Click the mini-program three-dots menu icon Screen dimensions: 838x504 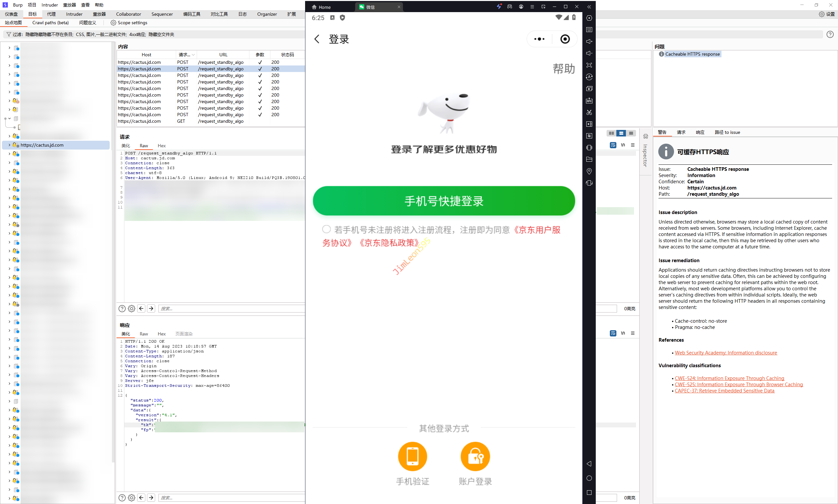pyautogui.click(x=539, y=39)
